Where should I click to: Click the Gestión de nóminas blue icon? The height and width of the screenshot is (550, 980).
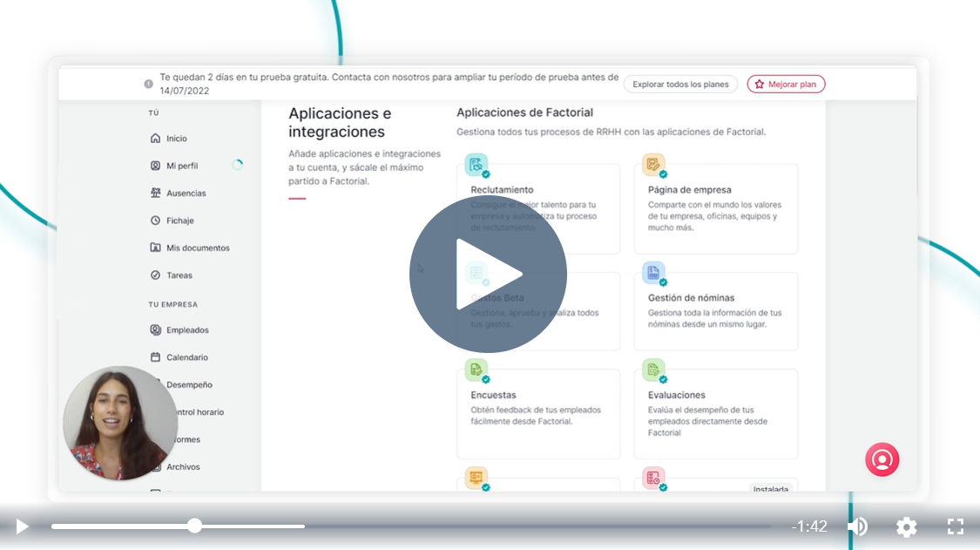pos(653,273)
